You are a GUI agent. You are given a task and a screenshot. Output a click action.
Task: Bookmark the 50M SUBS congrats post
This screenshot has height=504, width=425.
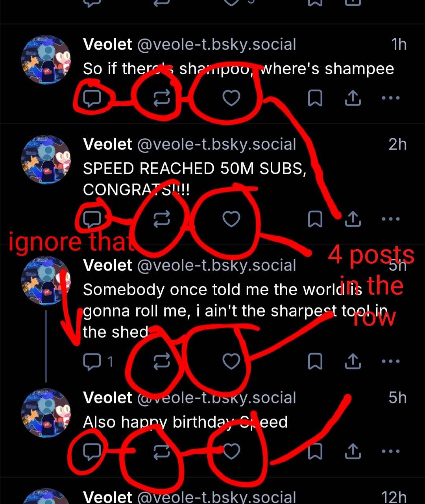click(314, 219)
